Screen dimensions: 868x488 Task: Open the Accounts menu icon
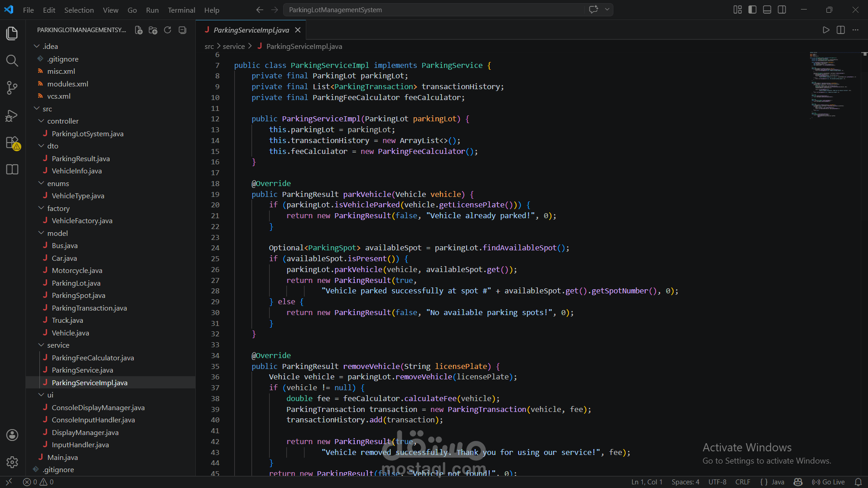coord(12,435)
